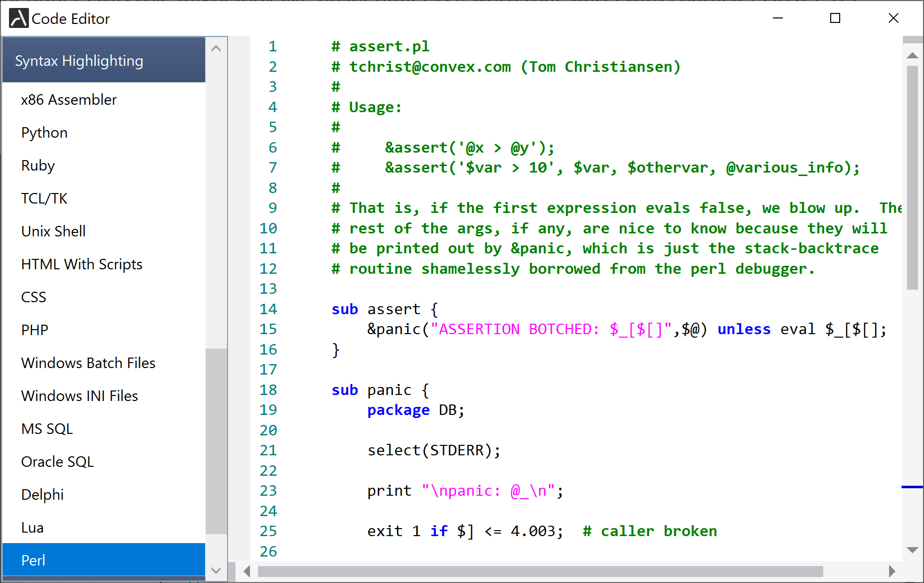Select the currently highlighted Perl entry
This screenshot has height=583, width=924.
(x=34, y=560)
